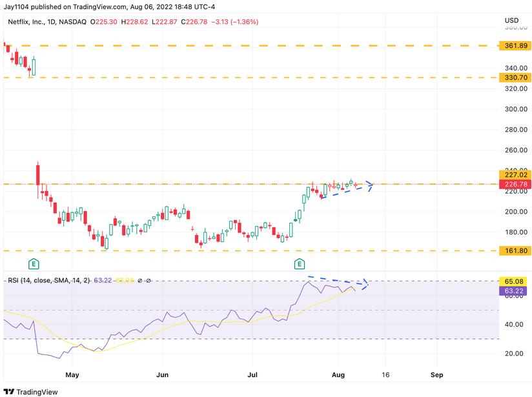Click the earnings E marker in July
This screenshot has width=532, height=397.
tap(300, 263)
